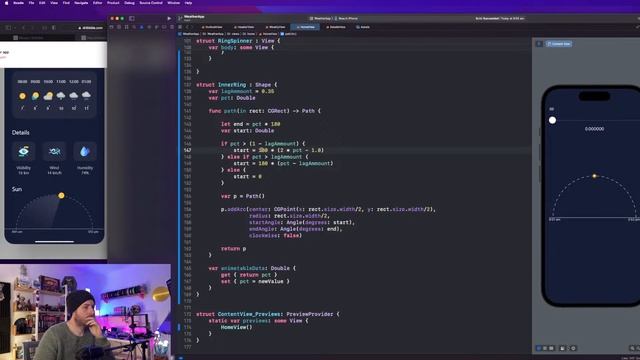The width and height of the screenshot is (640, 360).
Task: Open the related items grid menu in editor
Action: (x=180, y=27)
